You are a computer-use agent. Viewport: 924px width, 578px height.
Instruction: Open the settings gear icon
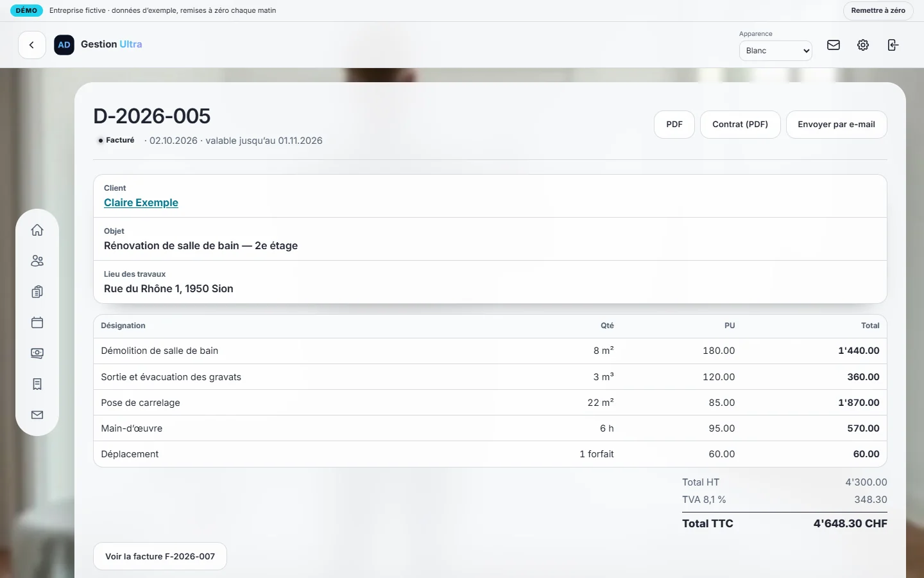point(863,45)
